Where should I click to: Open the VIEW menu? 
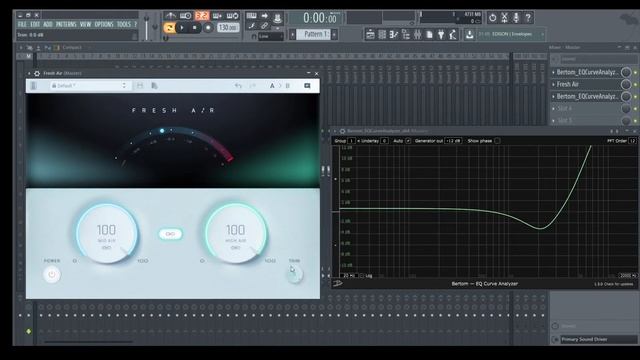coord(85,24)
